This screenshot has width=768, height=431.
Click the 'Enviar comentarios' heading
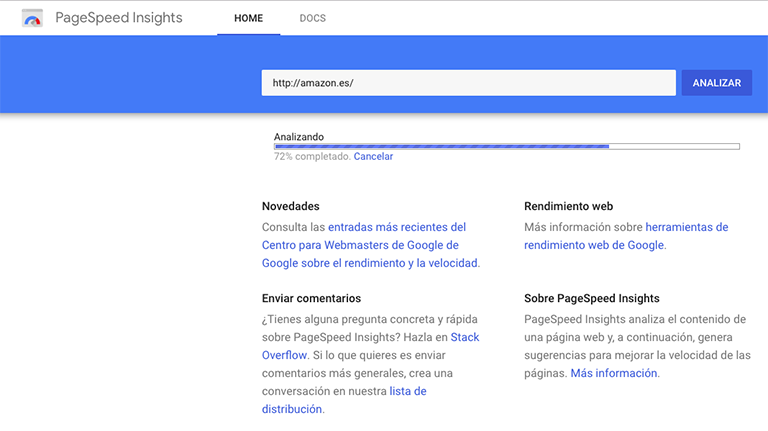pyautogui.click(x=311, y=298)
